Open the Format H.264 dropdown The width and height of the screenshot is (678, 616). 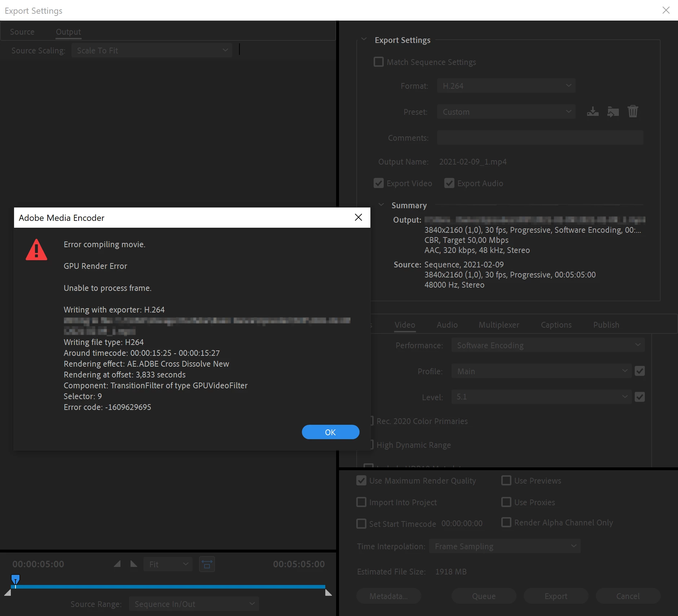(x=506, y=86)
